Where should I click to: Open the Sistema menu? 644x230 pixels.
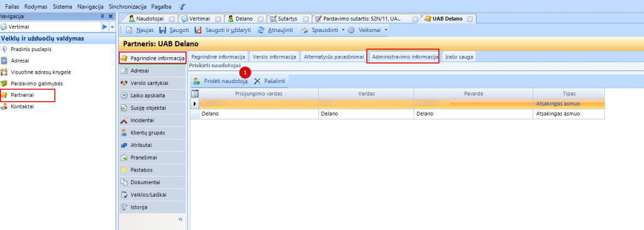(x=62, y=6)
